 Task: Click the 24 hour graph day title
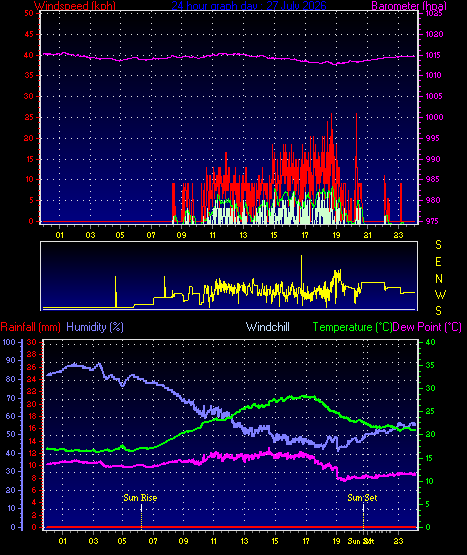249,6
